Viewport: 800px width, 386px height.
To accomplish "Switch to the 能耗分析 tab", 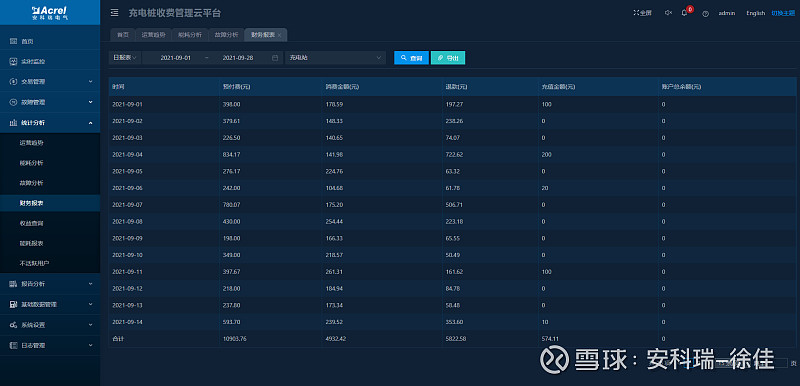I will 190,35.
